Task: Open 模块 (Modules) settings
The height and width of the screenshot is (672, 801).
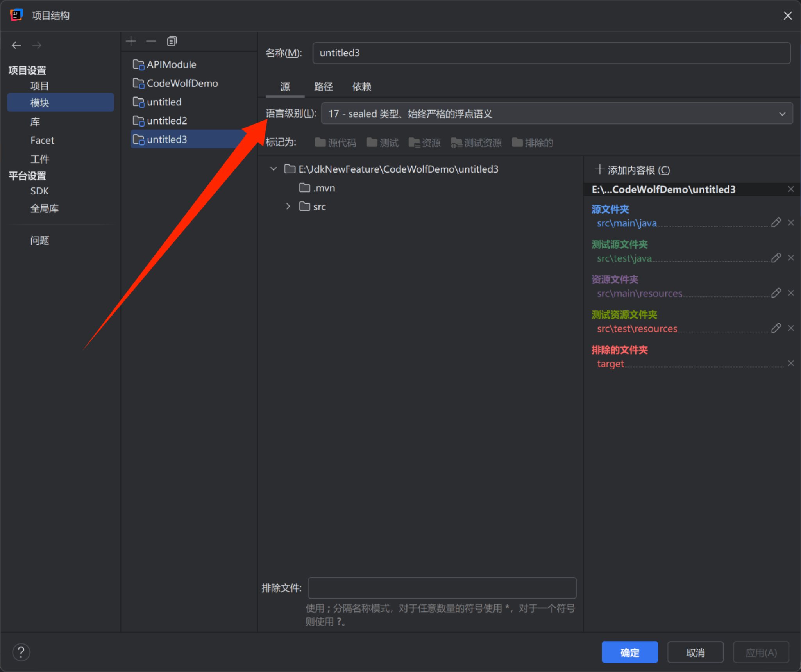Action: coord(60,103)
